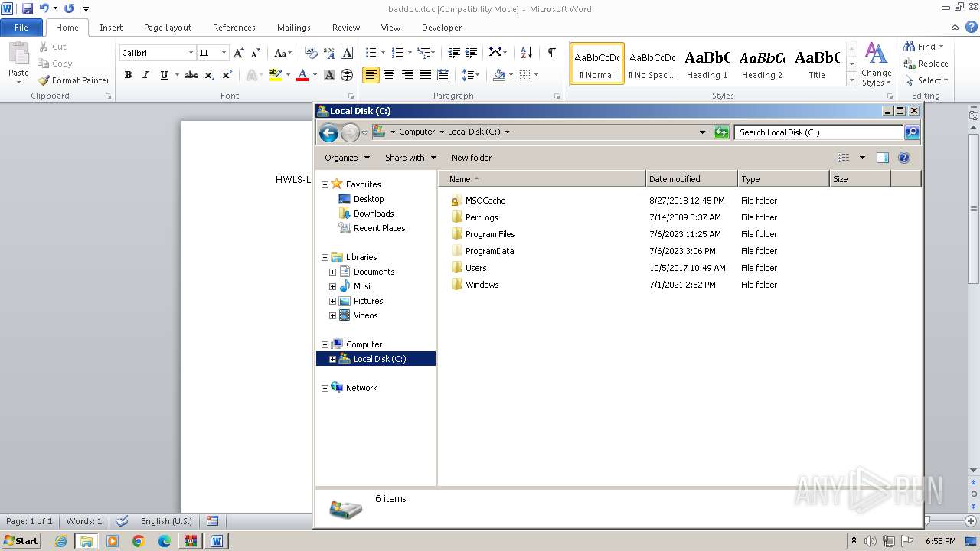Viewport: 980px width, 551px height.
Task: Apply Underline formatting in Word ribbon
Action: 164,75
